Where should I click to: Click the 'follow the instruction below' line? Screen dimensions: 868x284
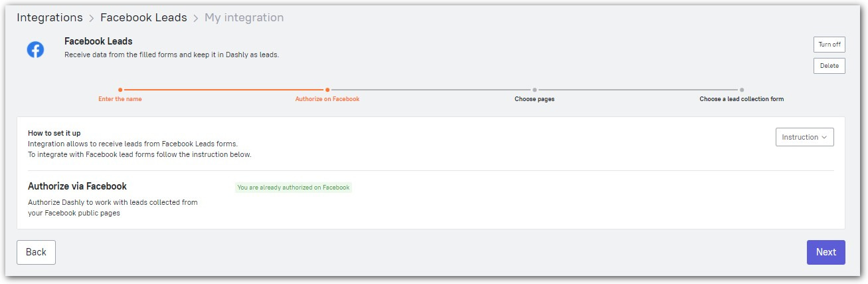click(x=139, y=154)
